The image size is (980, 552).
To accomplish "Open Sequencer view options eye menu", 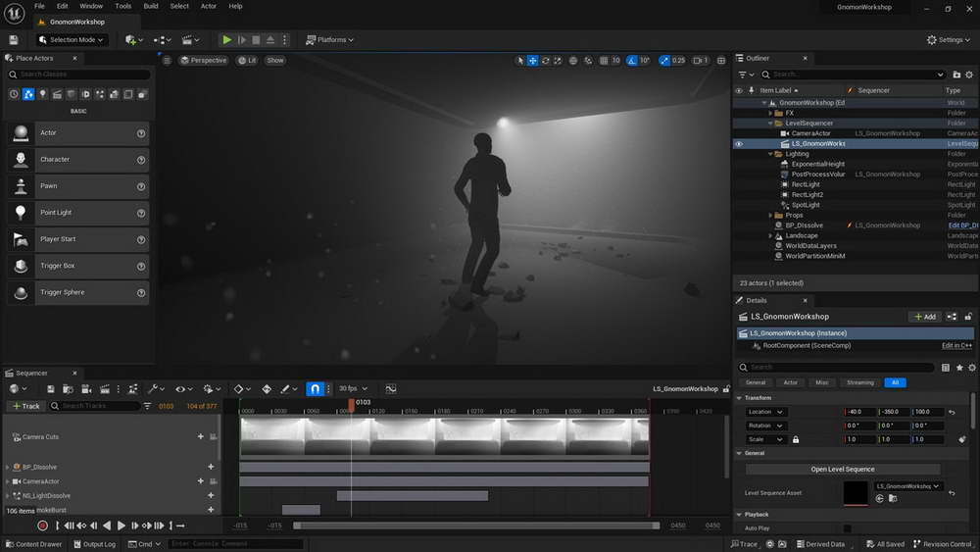I will pos(184,389).
